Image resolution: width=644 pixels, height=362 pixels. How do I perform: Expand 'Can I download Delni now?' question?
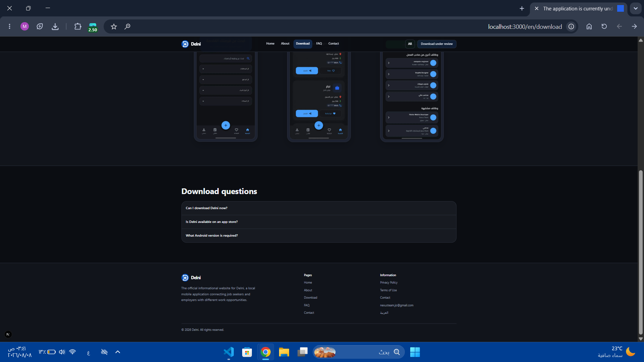319,208
